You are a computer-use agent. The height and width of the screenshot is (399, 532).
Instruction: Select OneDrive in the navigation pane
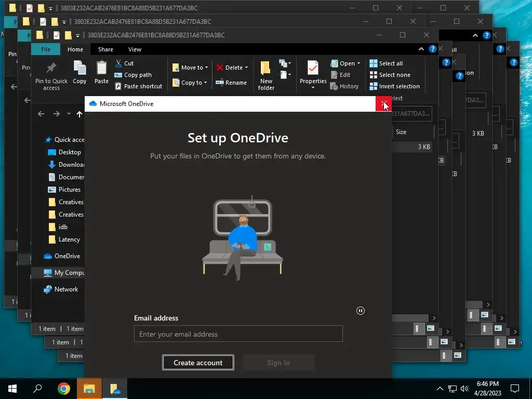point(62,256)
